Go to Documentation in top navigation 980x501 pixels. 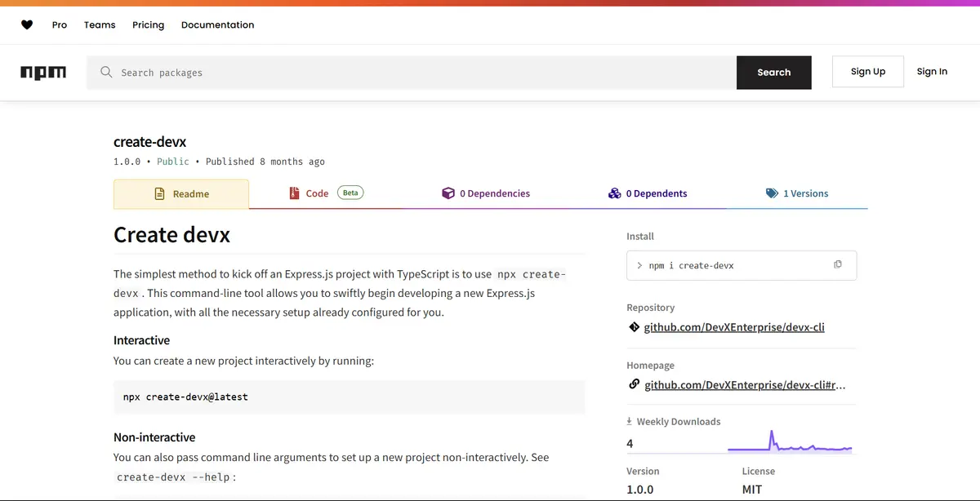point(217,24)
